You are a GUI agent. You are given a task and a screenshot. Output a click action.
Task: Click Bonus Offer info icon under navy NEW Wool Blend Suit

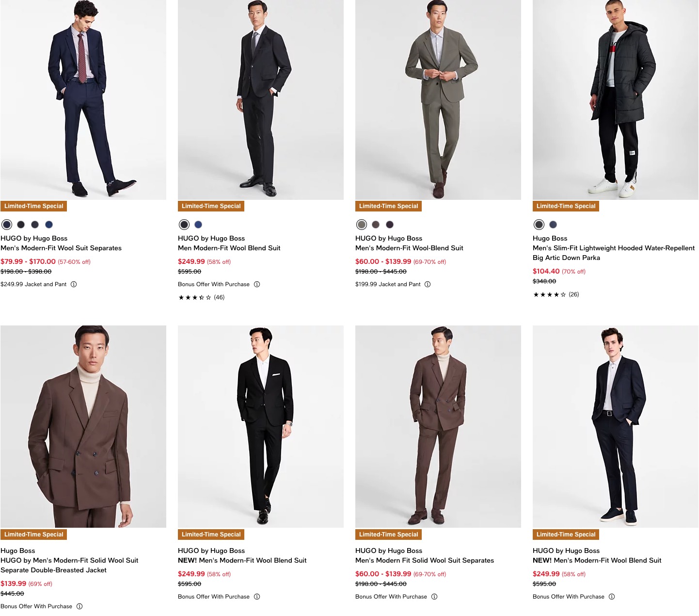pyautogui.click(x=612, y=597)
